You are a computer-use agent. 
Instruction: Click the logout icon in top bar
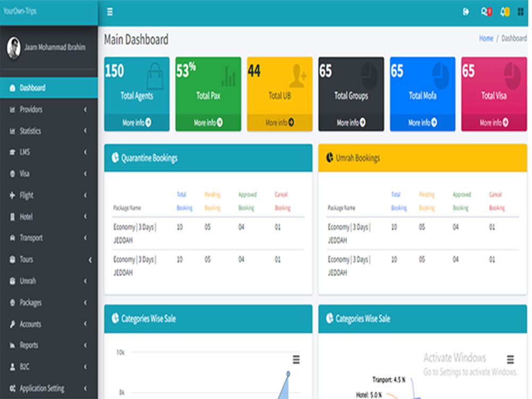tap(466, 12)
